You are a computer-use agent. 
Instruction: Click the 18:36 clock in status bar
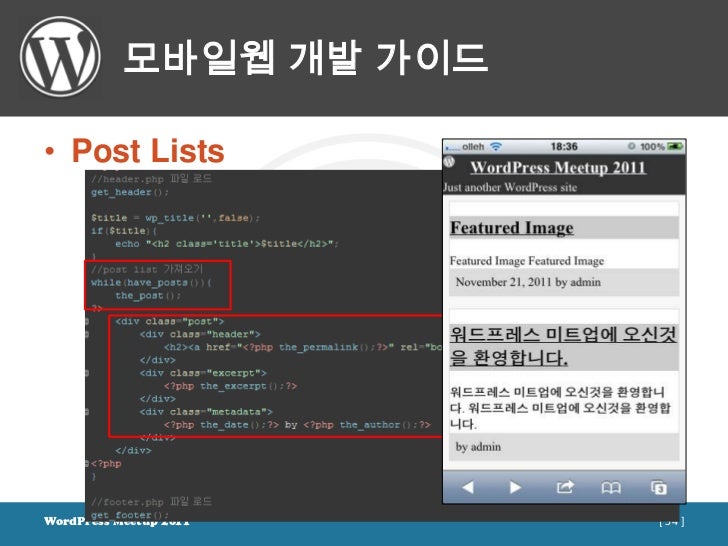coord(564,146)
